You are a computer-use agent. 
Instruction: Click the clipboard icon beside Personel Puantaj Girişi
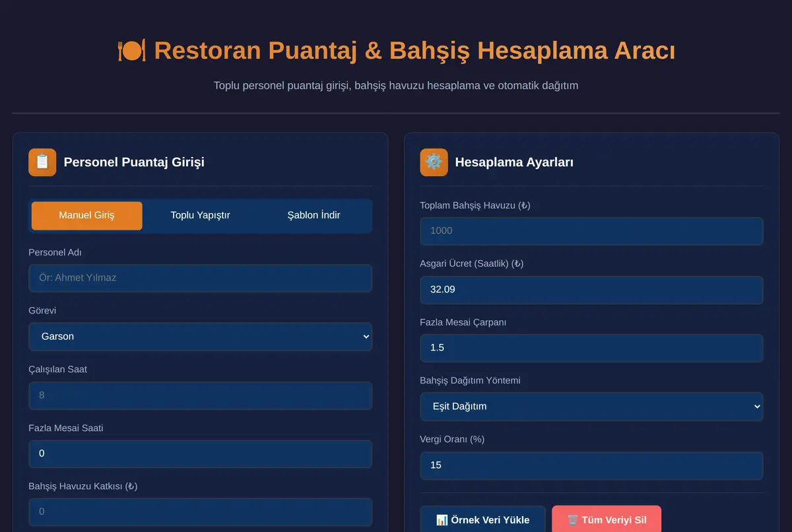[42, 162]
